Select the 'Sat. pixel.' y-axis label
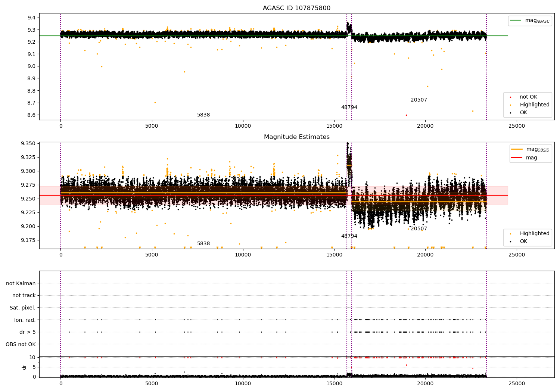 23,308
